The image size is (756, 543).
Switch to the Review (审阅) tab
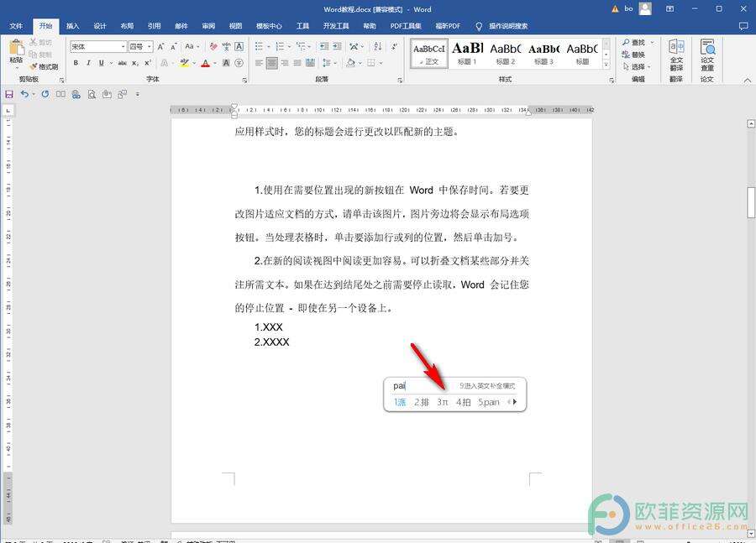[208, 26]
